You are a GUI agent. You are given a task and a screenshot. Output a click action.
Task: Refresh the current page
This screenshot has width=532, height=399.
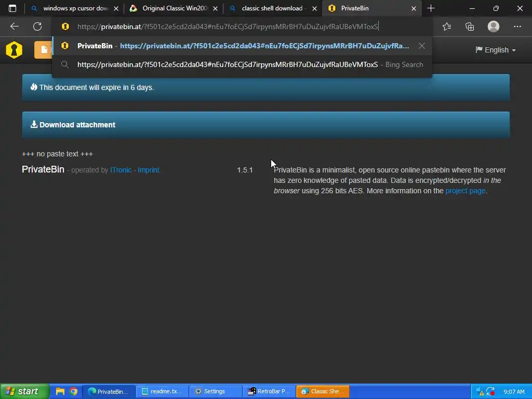37,26
